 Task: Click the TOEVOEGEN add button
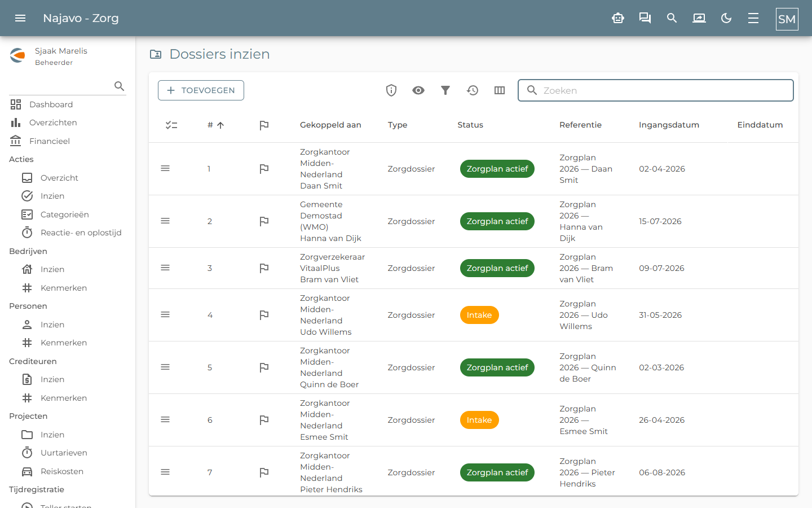(x=201, y=90)
